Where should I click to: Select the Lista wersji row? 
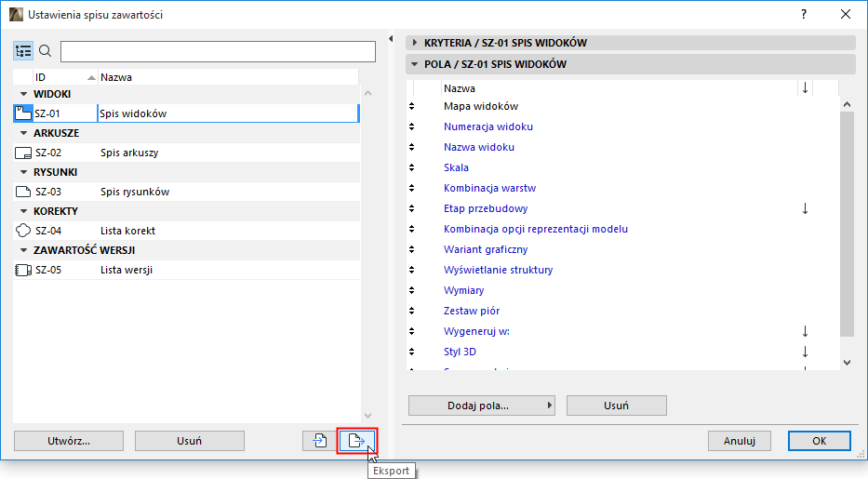click(187, 270)
